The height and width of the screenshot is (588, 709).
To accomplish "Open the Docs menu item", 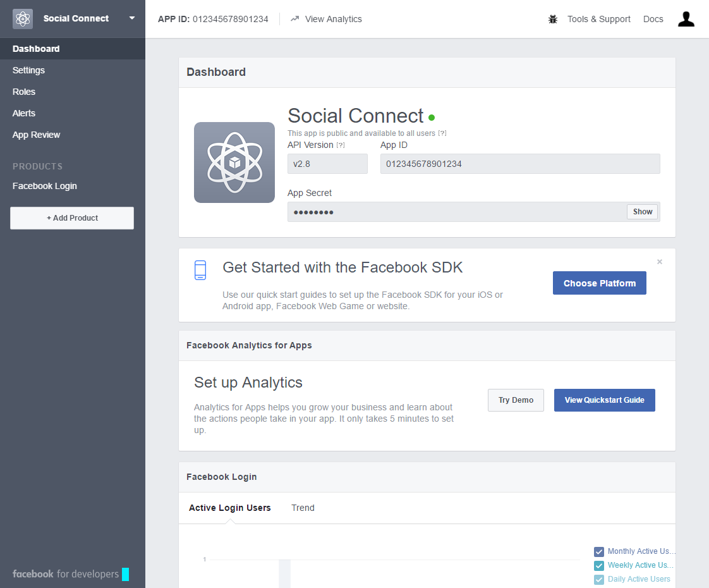I will point(653,19).
